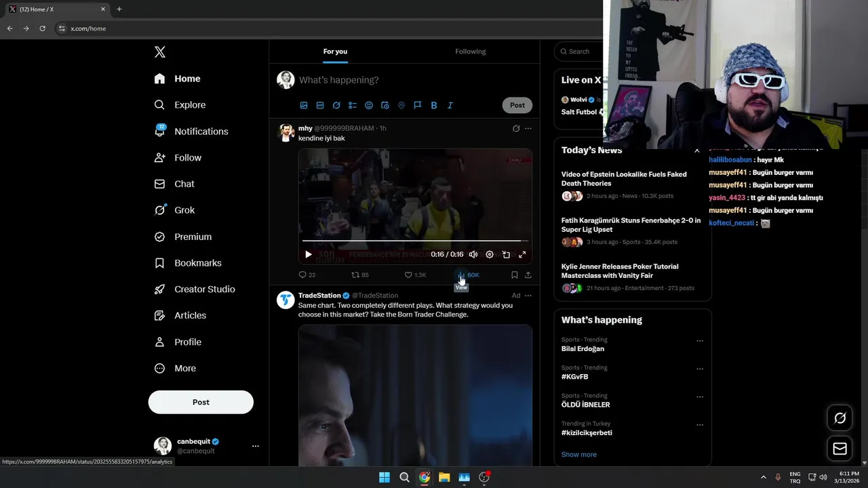
Task: Open video playback settings gear
Action: (x=490, y=254)
